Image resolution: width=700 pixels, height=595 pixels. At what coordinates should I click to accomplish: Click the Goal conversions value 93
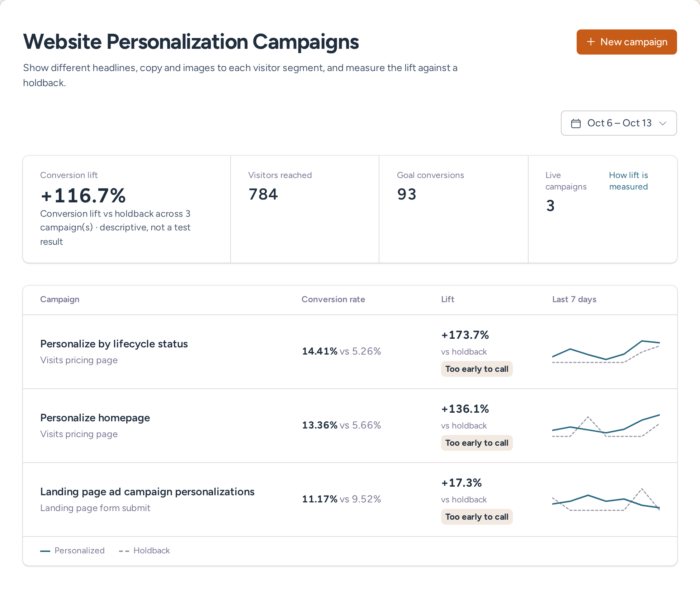[407, 194]
